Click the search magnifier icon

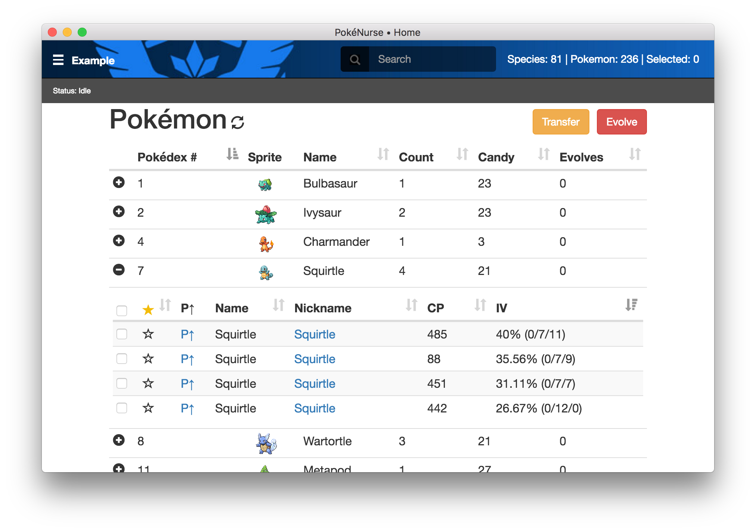[x=355, y=59]
